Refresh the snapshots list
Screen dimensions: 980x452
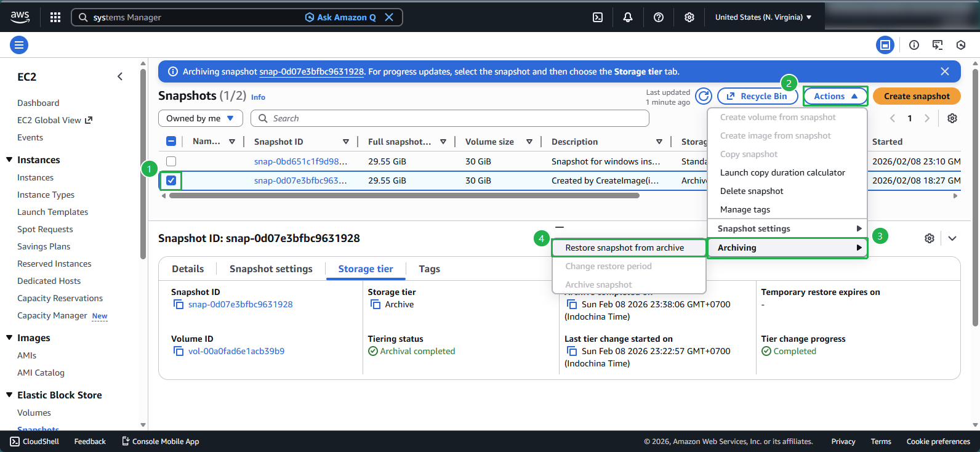(704, 96)
